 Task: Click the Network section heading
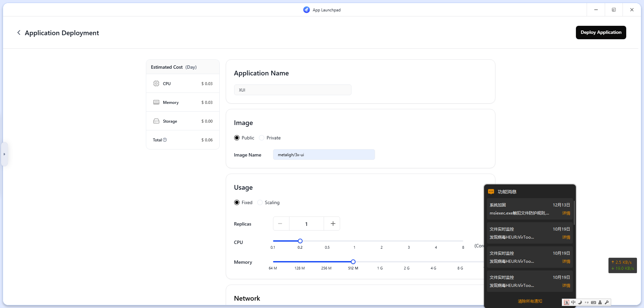click(247, 298)
